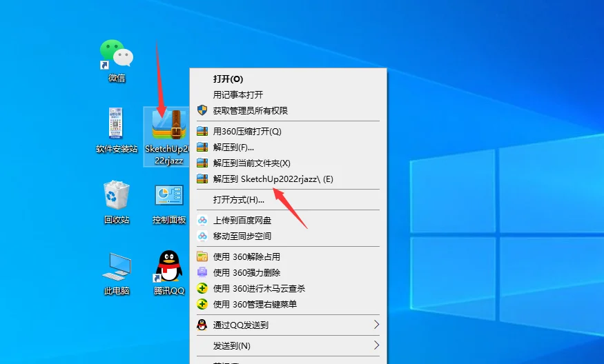This screenshot has height=364, width=604.
Task: Choose 解压到 SketchUp2022rjazz\ (E) entry
Action: point(288,179)
